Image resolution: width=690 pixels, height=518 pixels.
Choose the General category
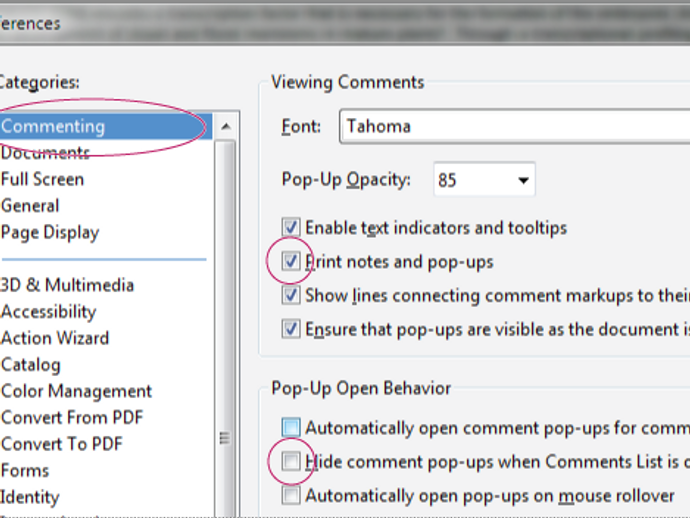click(x=30, y=206)
